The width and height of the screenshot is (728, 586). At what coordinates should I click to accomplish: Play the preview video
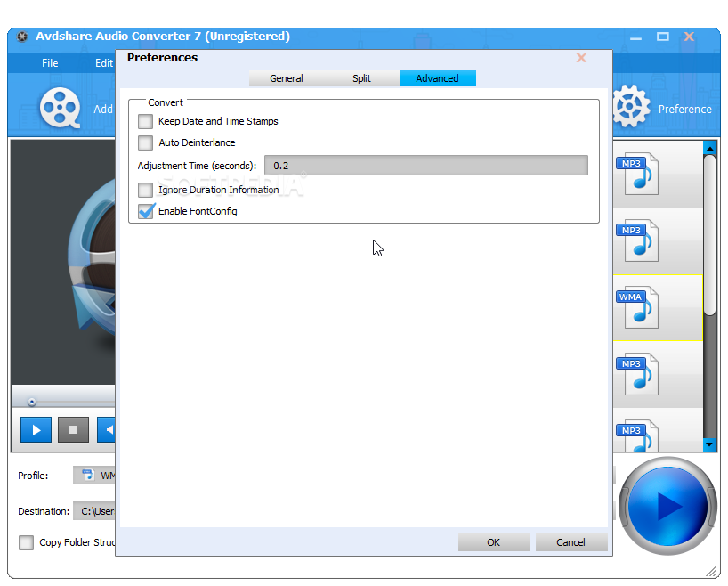(x=36, y=430)
